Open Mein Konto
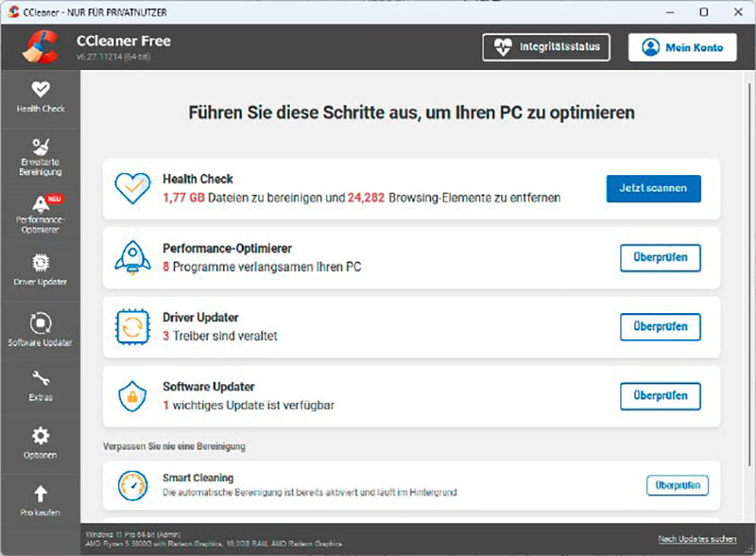 tap(682, 46)
